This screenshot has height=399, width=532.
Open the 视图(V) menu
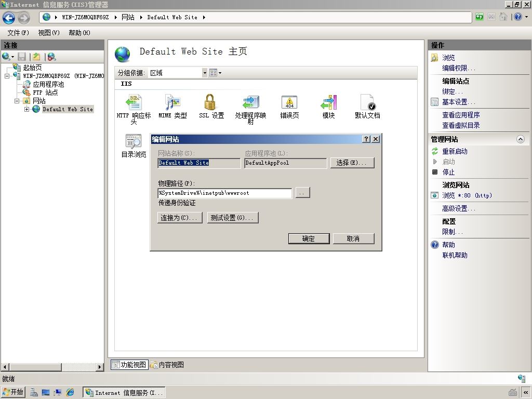pos(49,33)
